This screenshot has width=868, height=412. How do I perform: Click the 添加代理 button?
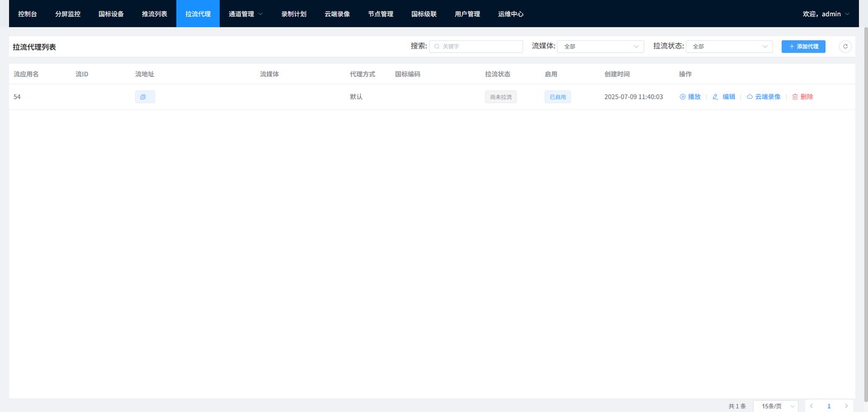click(804, 47)
